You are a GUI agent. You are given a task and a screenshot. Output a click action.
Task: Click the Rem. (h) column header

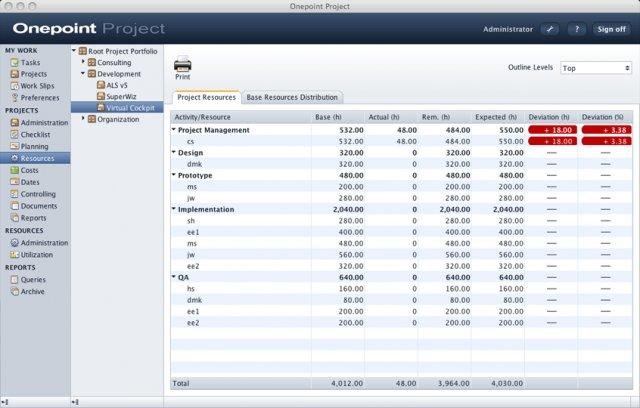click(444, 117)
